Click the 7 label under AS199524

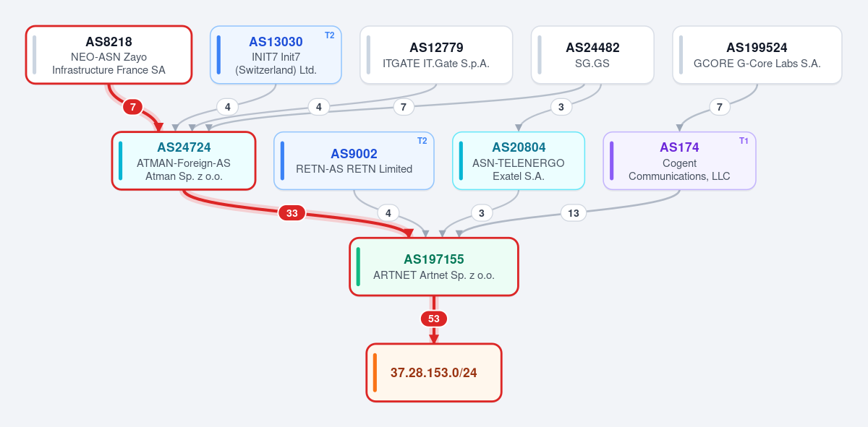pyautogui.click(x=719, y=107)
